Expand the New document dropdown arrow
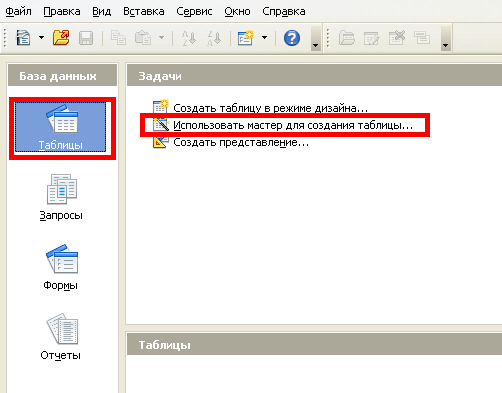 coord(41,38)
